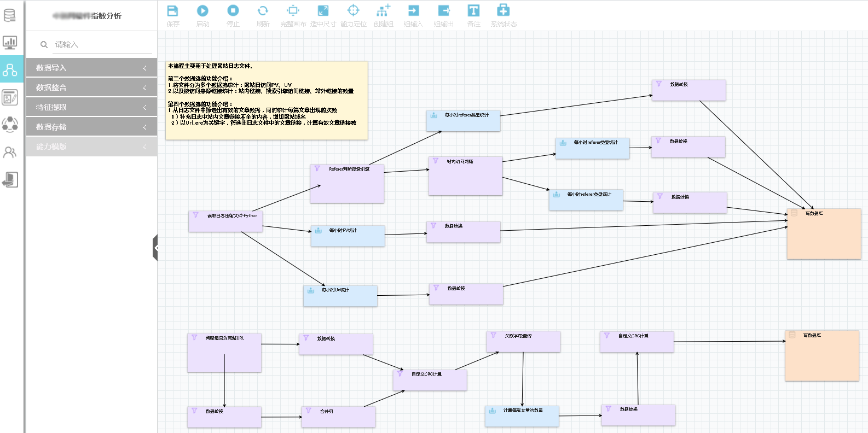Open the database icon in left sidebar
This screenshot has height=433, width=868.
click(x=10, y=15)
